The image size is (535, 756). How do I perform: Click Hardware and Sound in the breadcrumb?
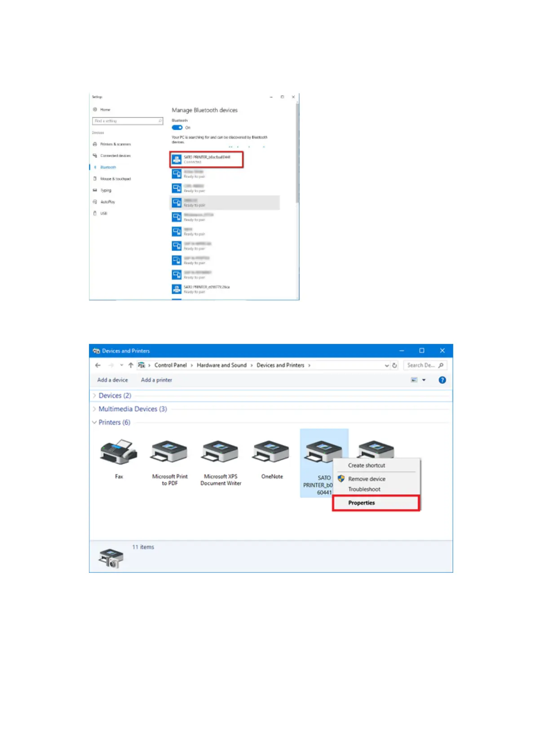[x=221, y=365]
